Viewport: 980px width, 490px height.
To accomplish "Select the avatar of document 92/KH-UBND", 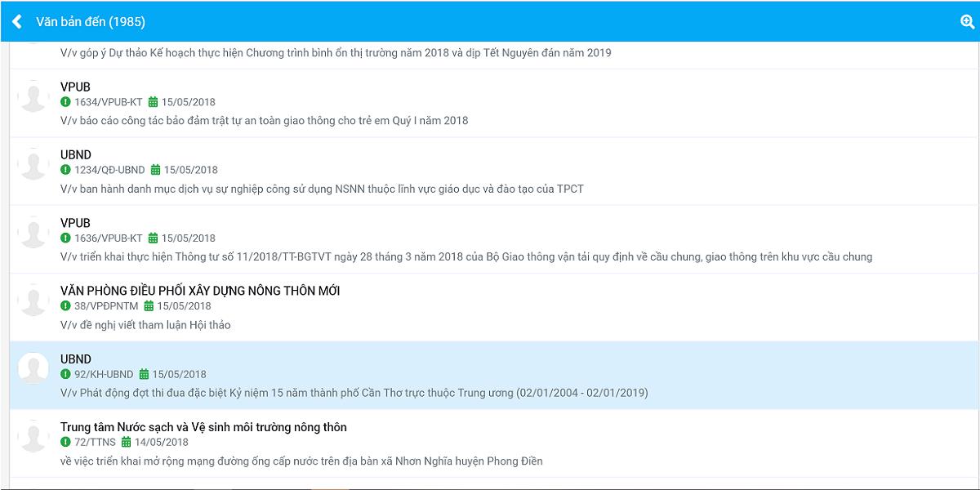I will click(33, 368).
